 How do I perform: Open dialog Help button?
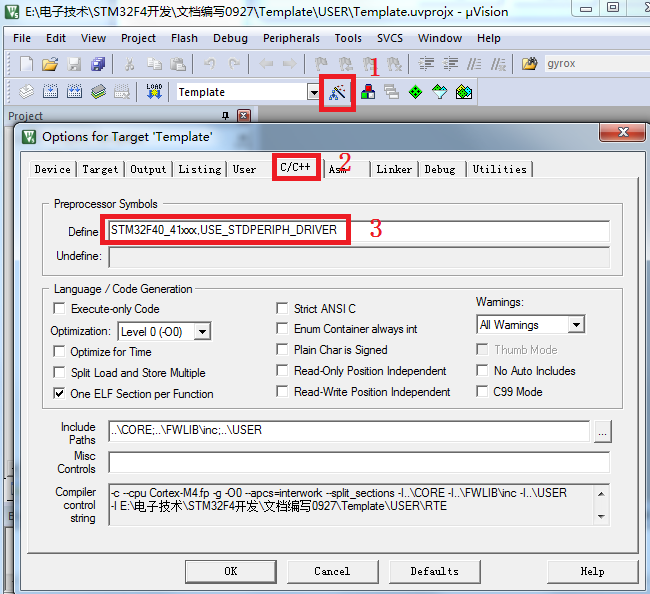592,571
